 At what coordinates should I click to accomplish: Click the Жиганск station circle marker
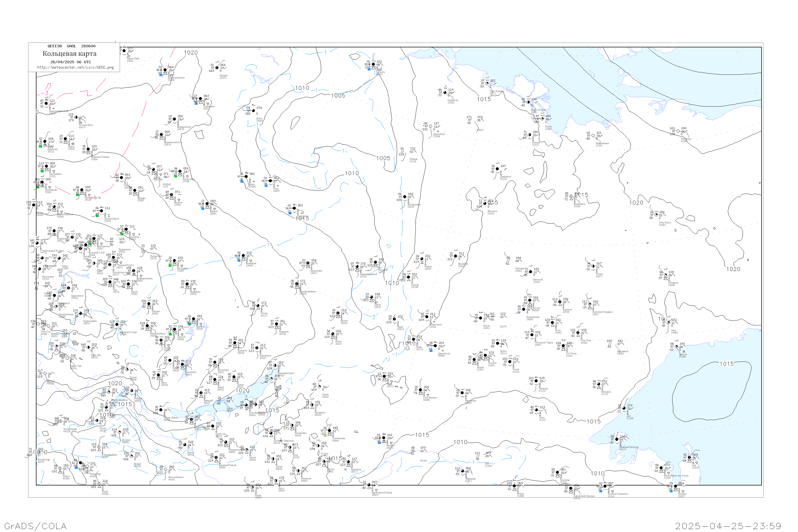(x=485, y=203)
